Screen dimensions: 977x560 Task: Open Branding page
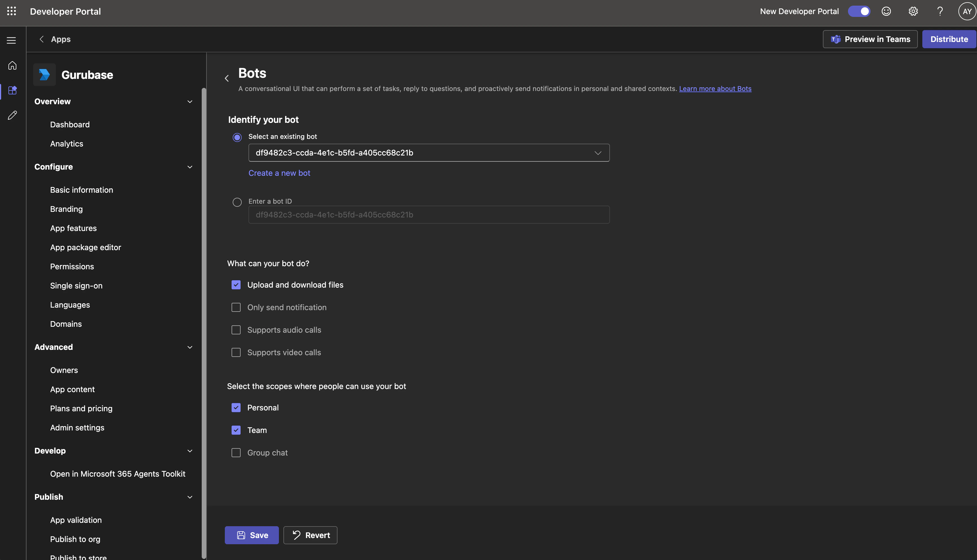66,209
